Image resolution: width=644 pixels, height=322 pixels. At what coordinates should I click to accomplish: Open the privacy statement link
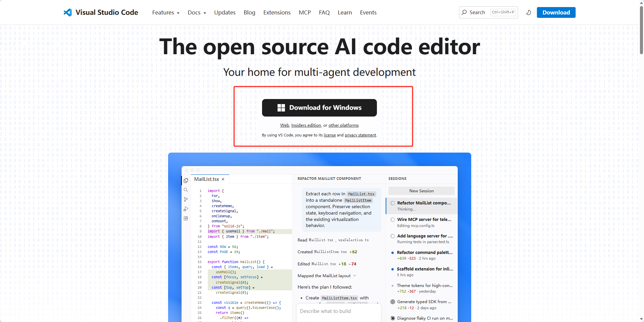(x=360, y=135)
